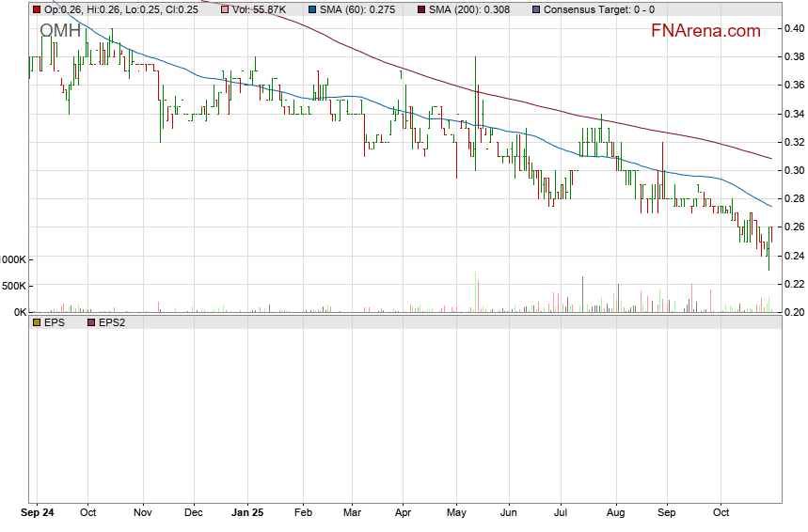The height and width of the screenshot is (532, 808).
Task: Click the 0.30 price axis label
Action: pyautogui.click(x=794, y=170)
